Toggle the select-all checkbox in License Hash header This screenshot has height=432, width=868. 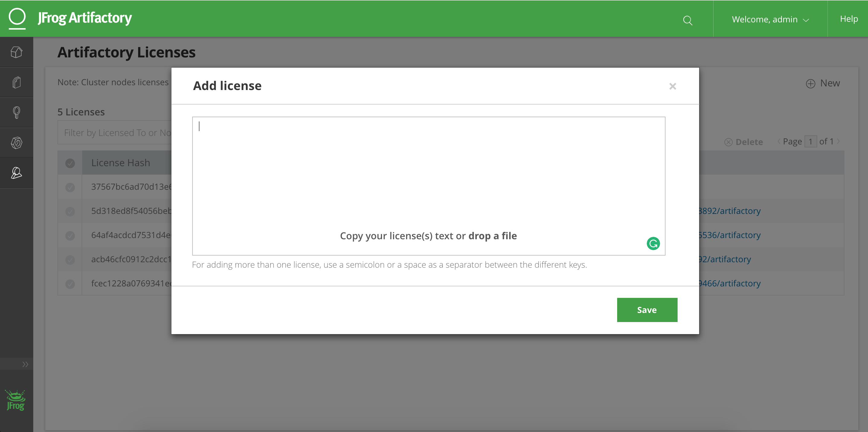[70, 163]
